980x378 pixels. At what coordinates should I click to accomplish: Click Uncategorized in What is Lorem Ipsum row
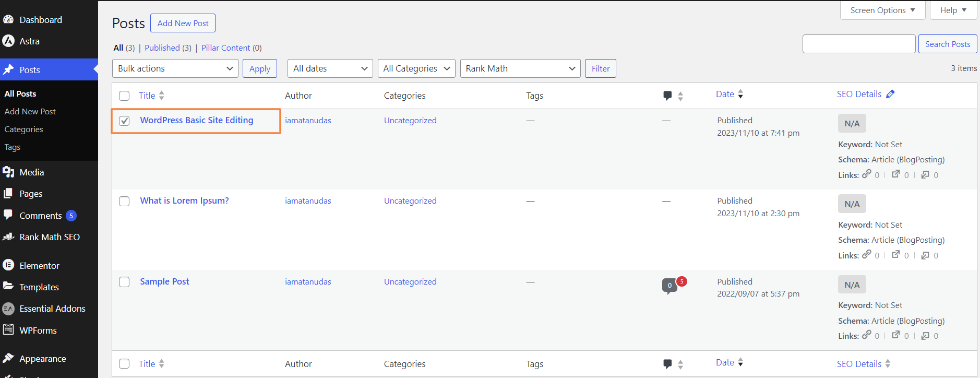pyautogui.click(x=410, y=200)
